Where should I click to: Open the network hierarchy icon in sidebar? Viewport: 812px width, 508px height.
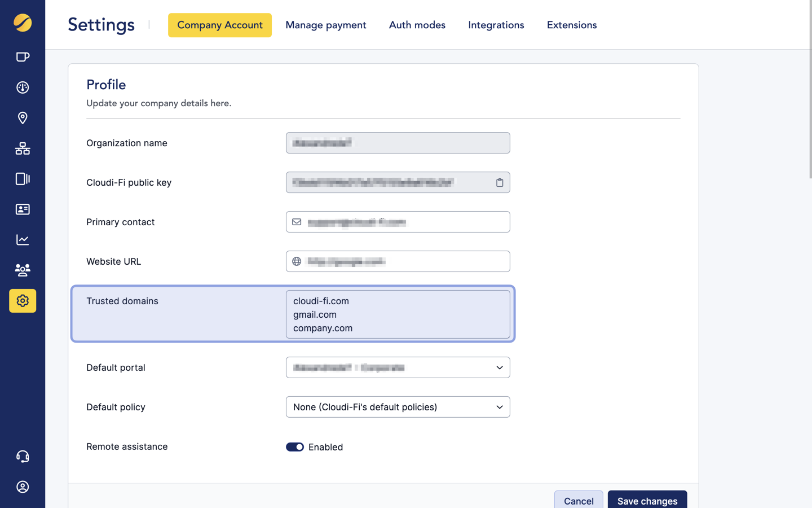click(23, 148)
